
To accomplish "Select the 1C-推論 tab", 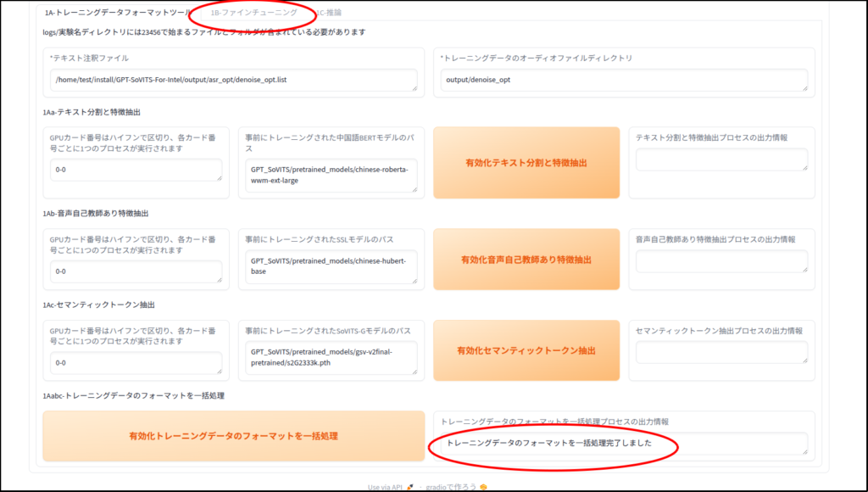I will (328, 14).
